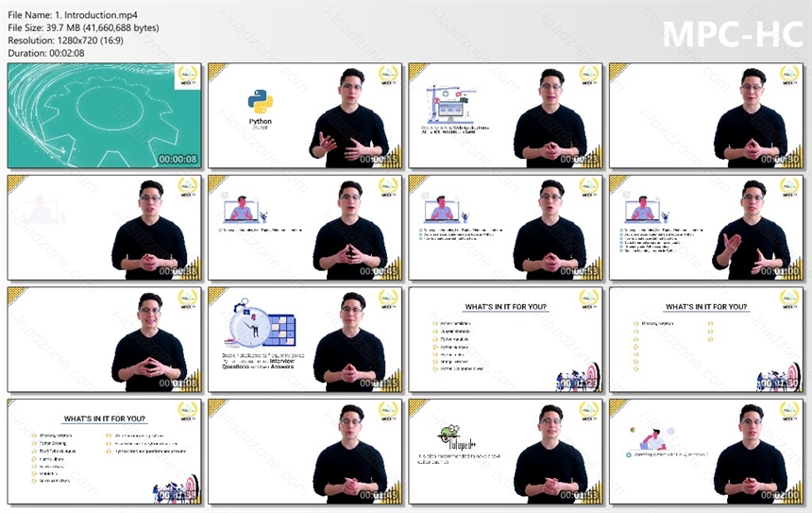Click the duration text '00:02:08'
The image size is (812, 513).
[67, 53]
